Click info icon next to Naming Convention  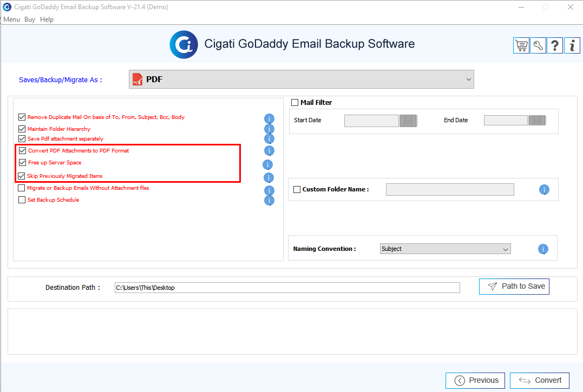(x=543, y=249)
